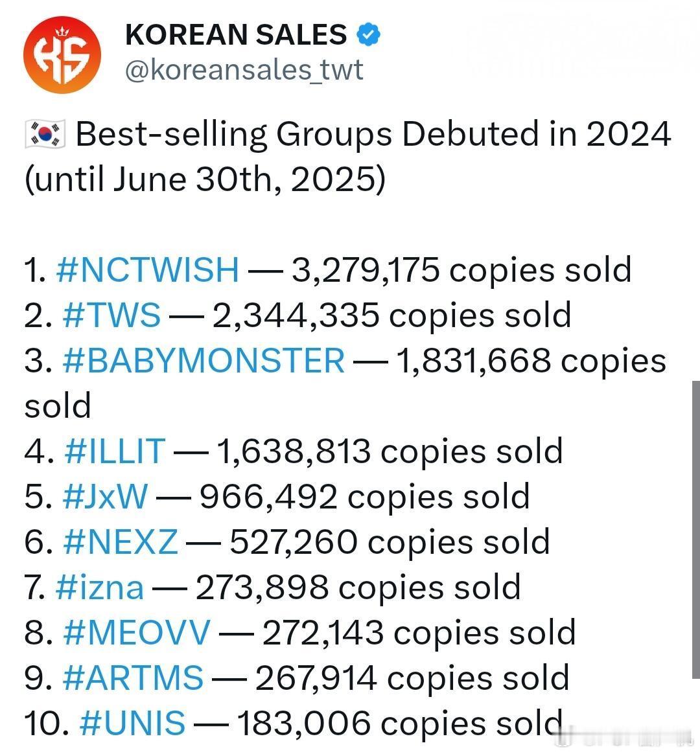This screenshot has width=700, height=754.
Task: Open the KOREAN SALES profile avatar
Action: click(62, 54)
